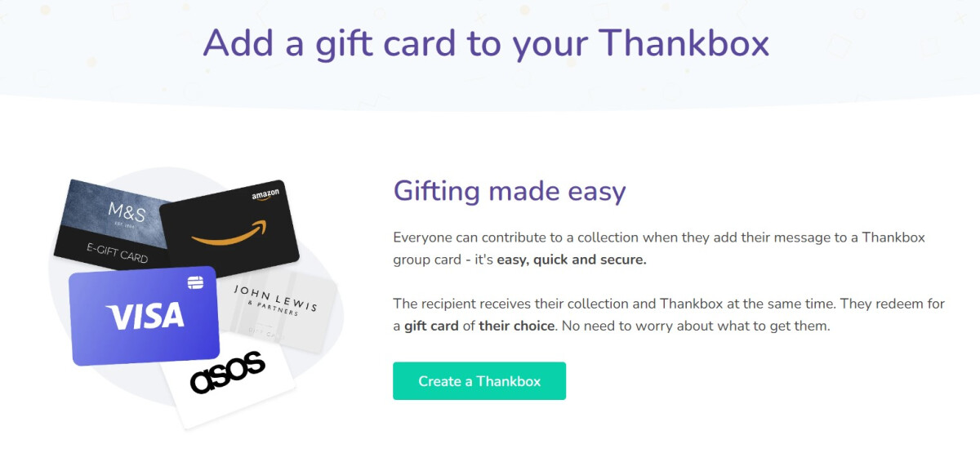Click the M&S logo on the card

(x=126, y=213)
